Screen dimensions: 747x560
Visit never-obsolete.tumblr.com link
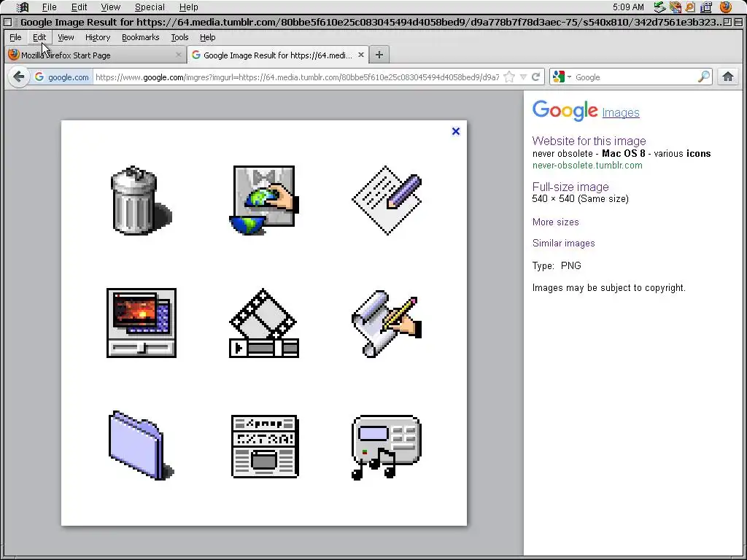(587, 166)
